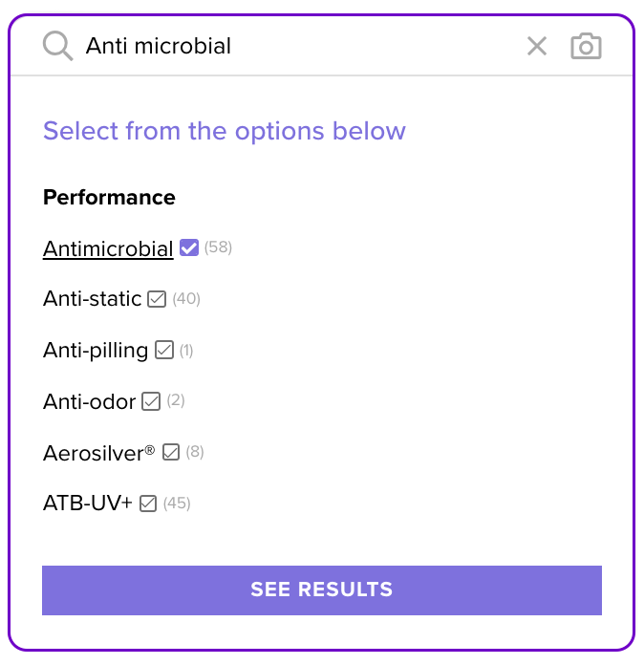Viewport: 644px width, 665px height.
Task: Clear the search text with the X icon
Action: 537,46
